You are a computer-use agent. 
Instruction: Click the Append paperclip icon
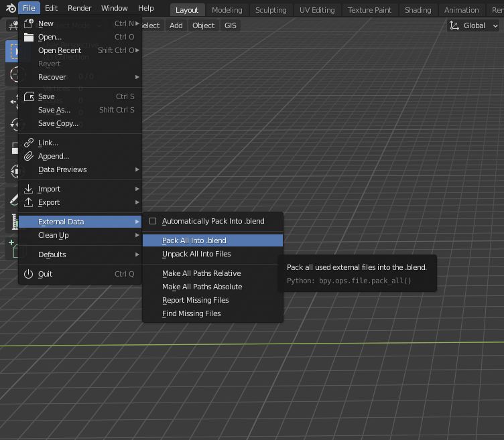[x=29, y=156]
